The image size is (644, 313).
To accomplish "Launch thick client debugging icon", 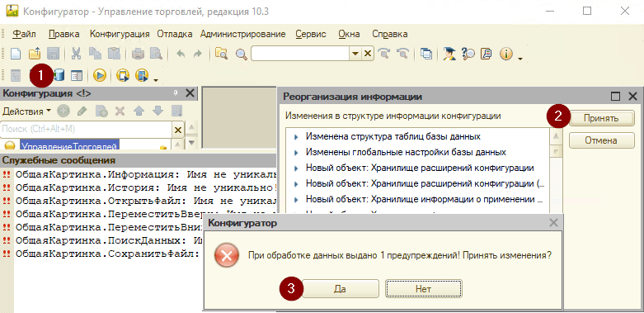I will tap(142, 75).
